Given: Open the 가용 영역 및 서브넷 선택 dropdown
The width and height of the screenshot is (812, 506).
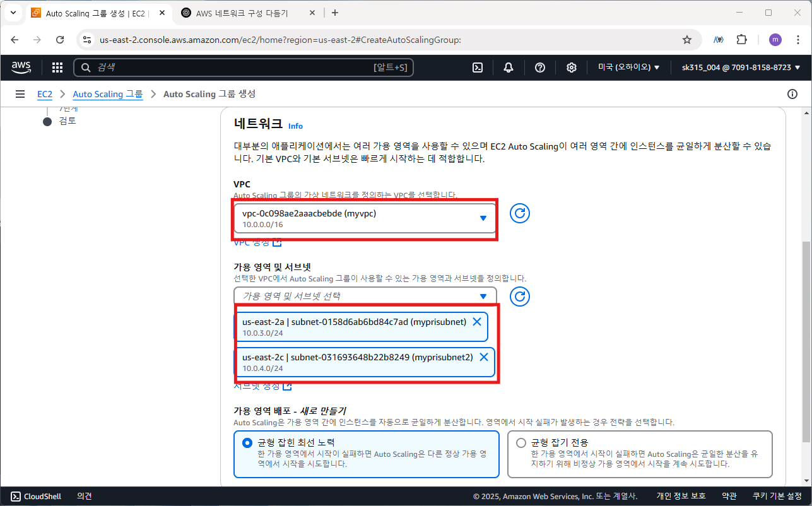Looking at the screenshot, I should coord(365,296).
